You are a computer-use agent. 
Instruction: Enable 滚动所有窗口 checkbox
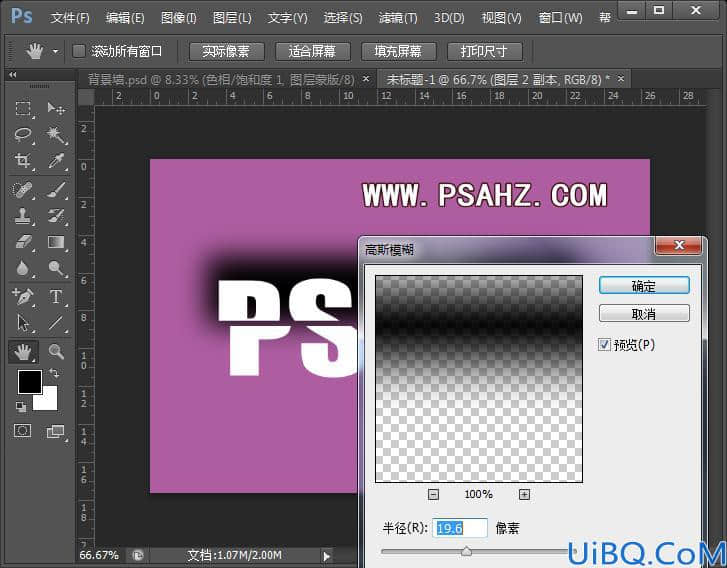coord(79,51)
